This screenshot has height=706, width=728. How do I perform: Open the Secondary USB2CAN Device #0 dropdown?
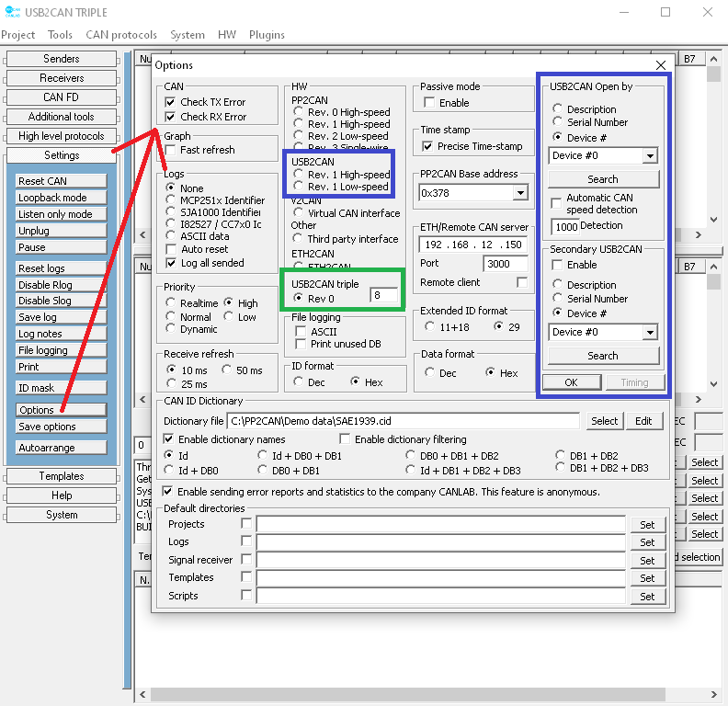(x=651, y=332)
